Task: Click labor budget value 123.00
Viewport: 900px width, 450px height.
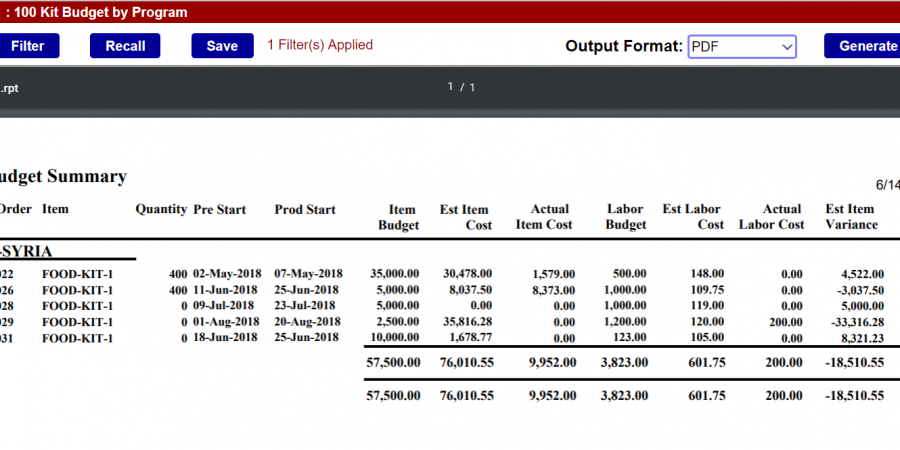Action: (630, 337)
